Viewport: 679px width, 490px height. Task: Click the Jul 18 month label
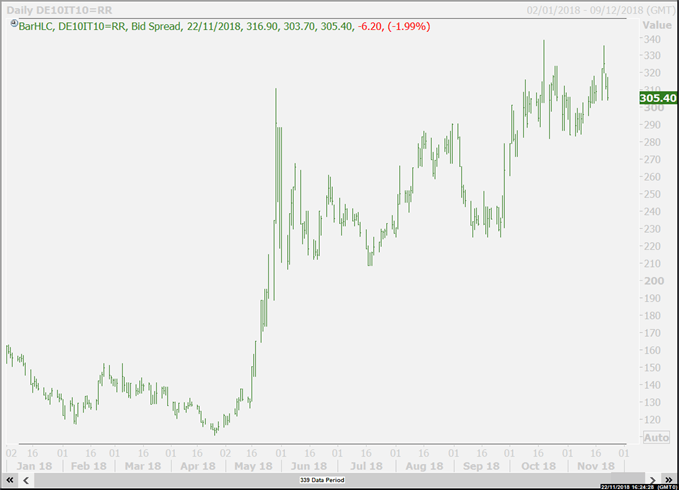click(366, 466)
